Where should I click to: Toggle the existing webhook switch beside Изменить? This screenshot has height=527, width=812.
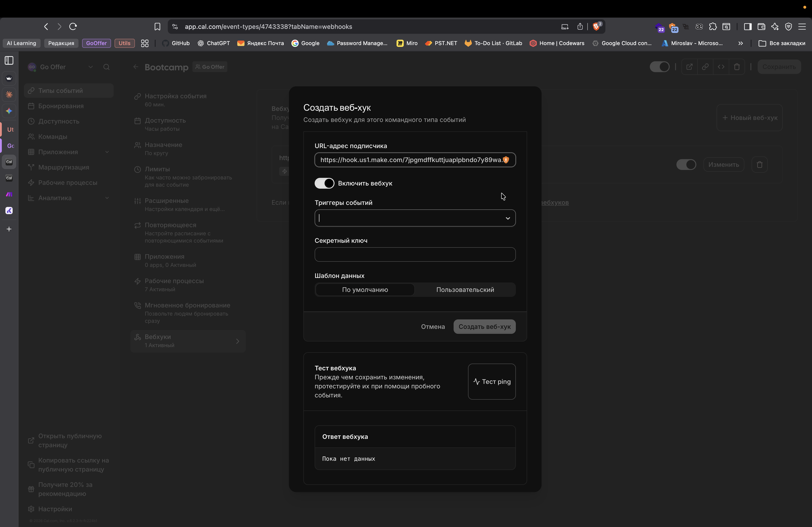pos(686,165)
